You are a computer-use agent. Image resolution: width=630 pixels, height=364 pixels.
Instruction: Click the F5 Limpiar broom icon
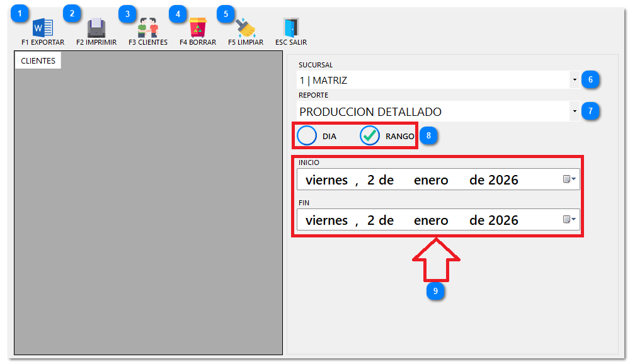(x=246, y=28)
